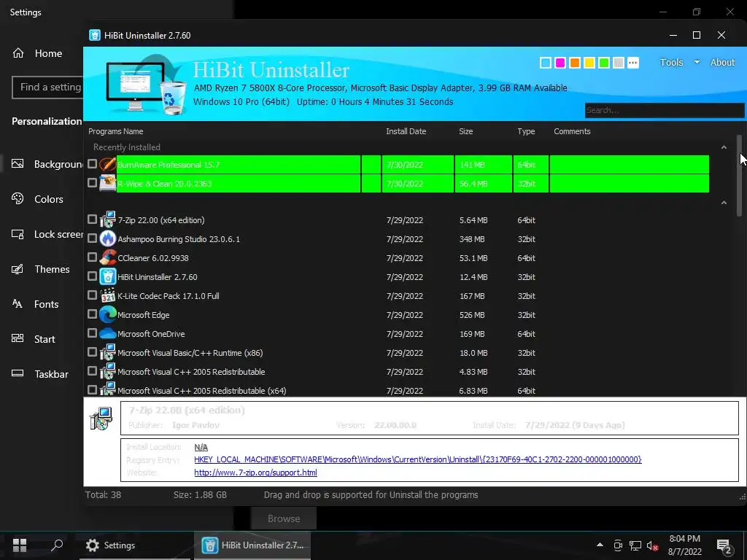The height and width of the screenshot is (560, 747).
Task: Click the R-Wipe & Clean program icon
Action: coord(108,183)
